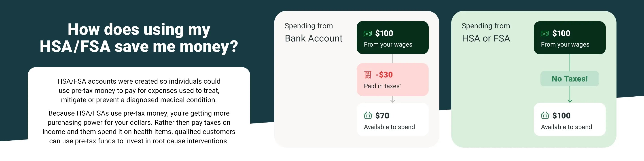Click the Spending from Bank Account label

313,33
